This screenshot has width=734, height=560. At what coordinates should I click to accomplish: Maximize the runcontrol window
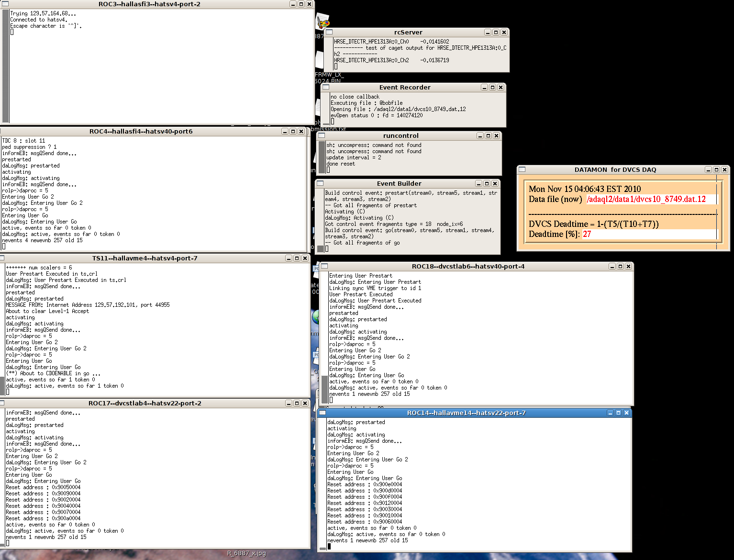point(488,135)
